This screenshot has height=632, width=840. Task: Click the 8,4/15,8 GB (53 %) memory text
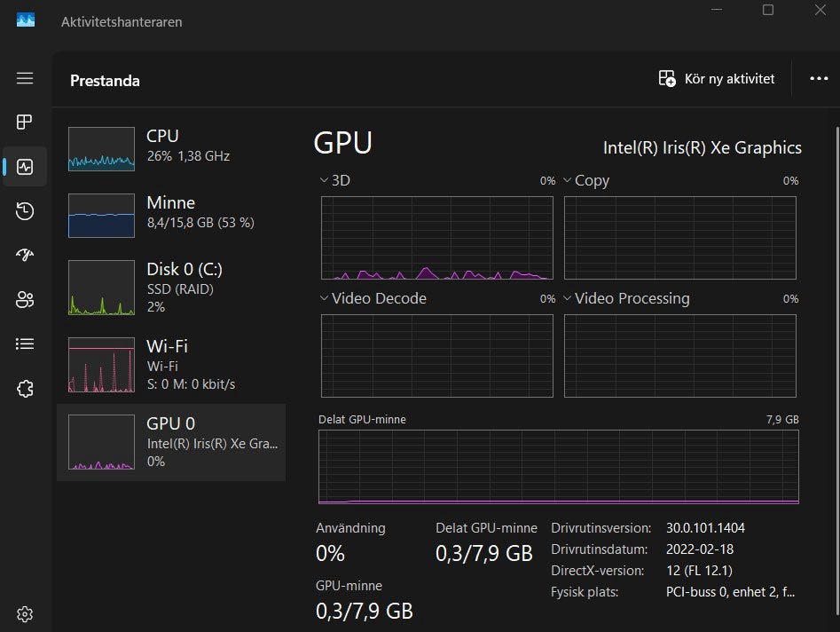200,223
